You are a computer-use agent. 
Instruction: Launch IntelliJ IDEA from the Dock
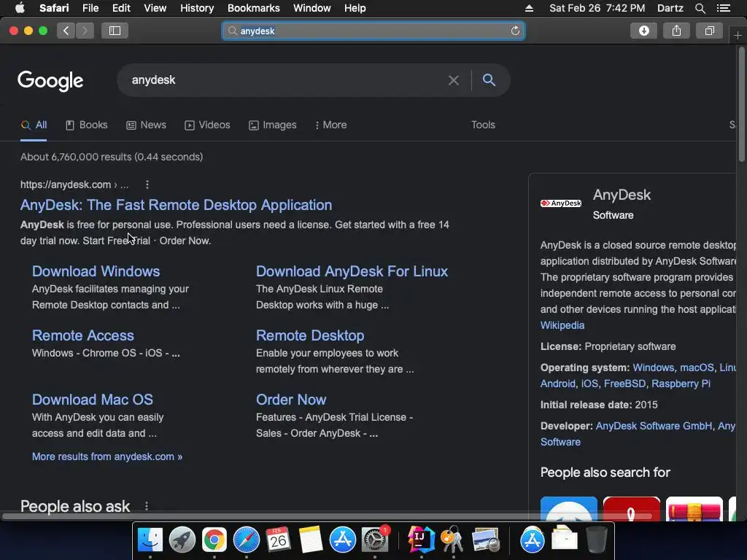click(421, 540)
